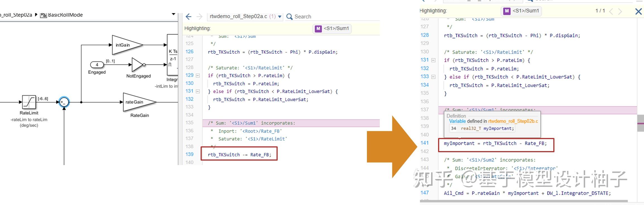The height and width of the screenshot is (205, 644).
Task: Click line number 126 in the left code pane
Action: (x=189, y=52)
